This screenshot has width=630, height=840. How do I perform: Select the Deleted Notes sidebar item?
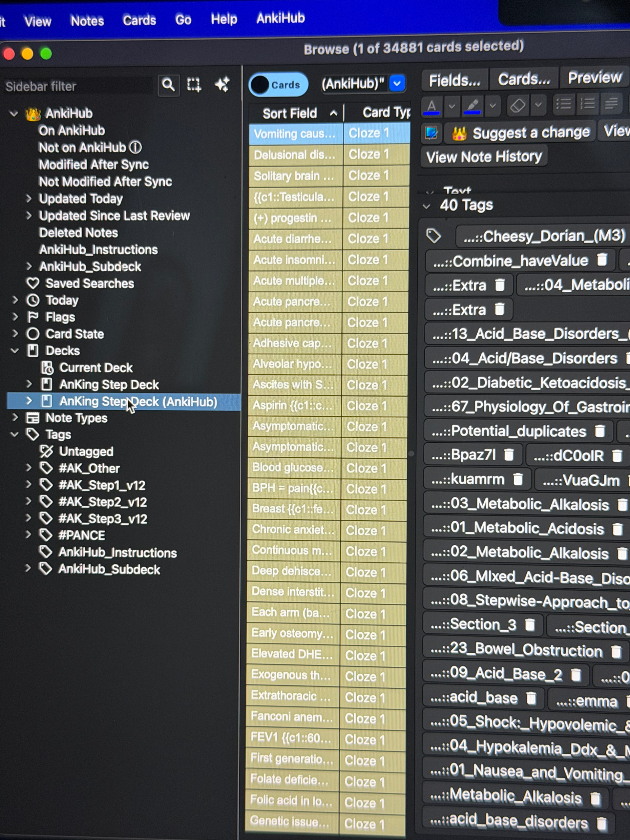(78, 232)
